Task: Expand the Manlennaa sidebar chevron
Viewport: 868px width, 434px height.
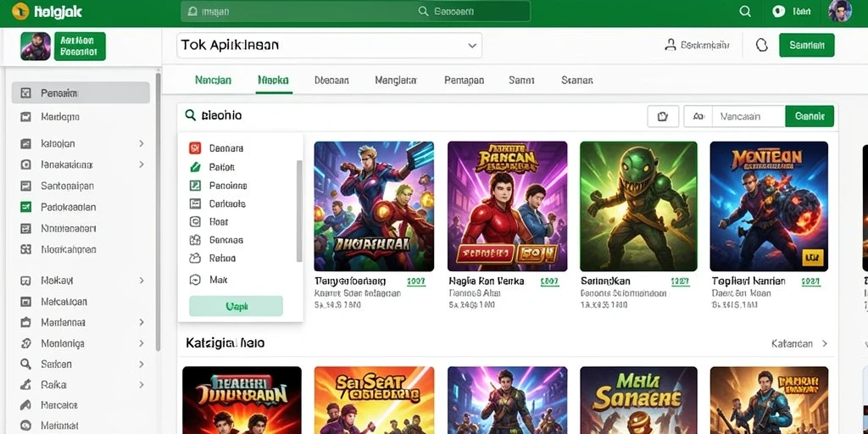Action: 142,322
